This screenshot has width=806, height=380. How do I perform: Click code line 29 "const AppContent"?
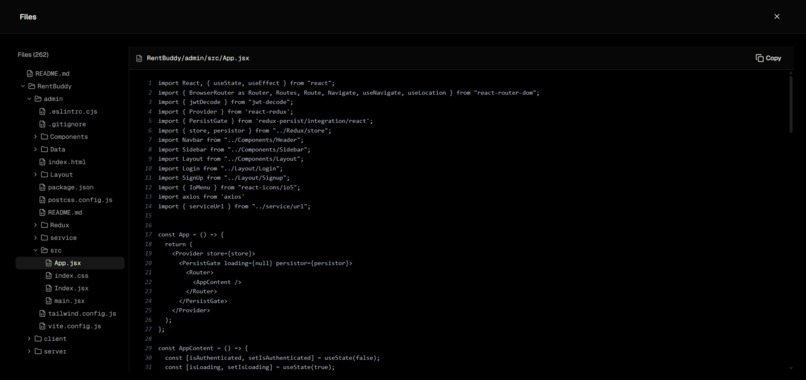click(203, 348)
